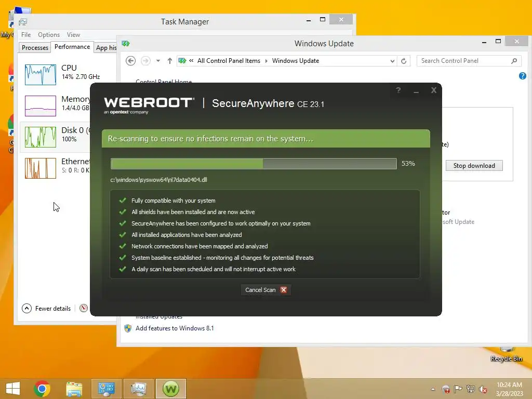Viewport: 532px width, 399px height.
Task: Open the recent locations dropdown arrow
Action: pyautogui.click(x=158, y=61)
